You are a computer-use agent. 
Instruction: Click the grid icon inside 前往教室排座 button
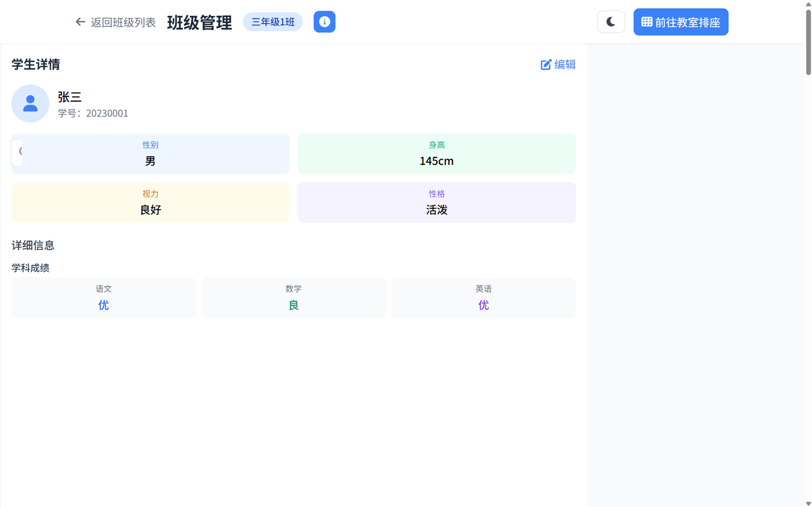pos(645,22)
